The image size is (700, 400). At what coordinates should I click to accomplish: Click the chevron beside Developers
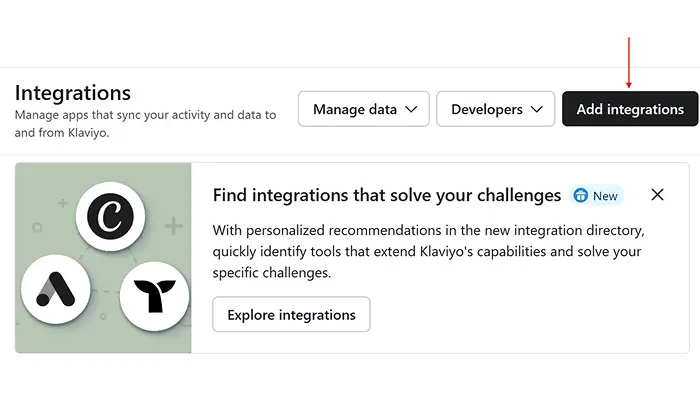537,109
